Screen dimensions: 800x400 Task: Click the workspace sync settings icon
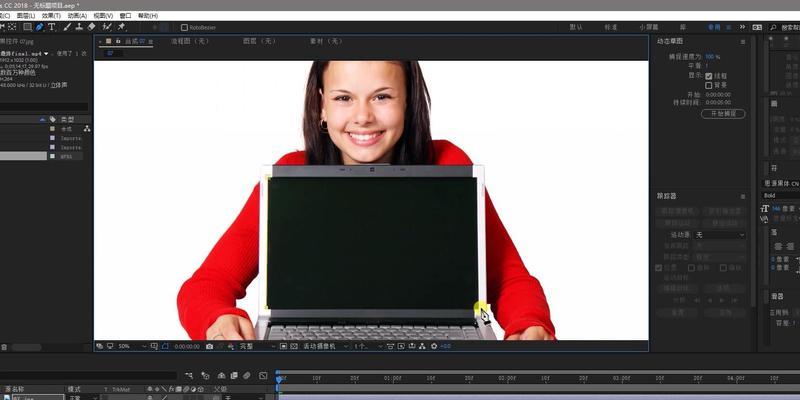pyautogui.click(x=757, y=27)
